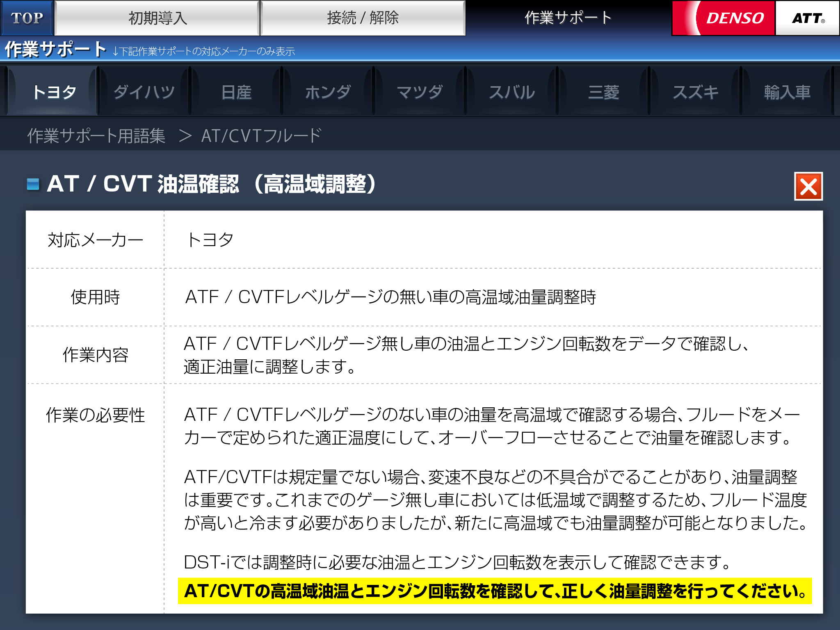840x630 pixels.
Task: Click the 作業サポート用語集 breadcrumb link
Action: 96,136
